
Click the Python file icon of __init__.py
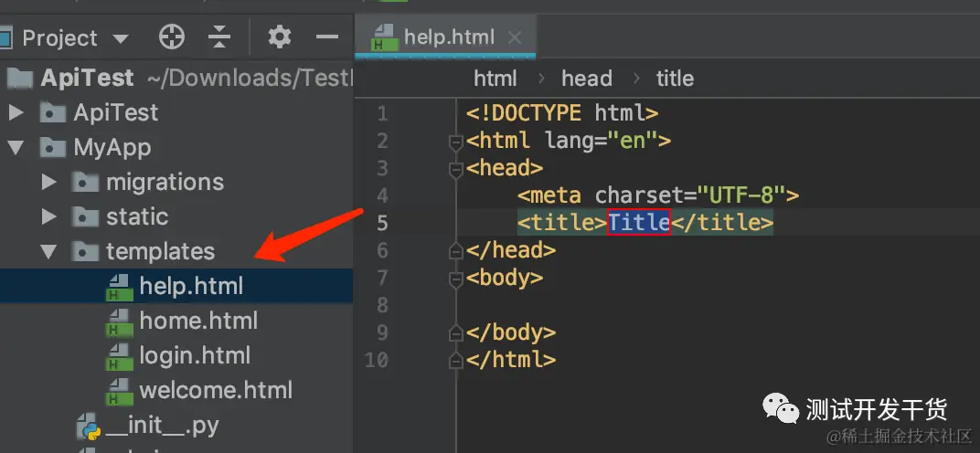(x=90, y=427)
